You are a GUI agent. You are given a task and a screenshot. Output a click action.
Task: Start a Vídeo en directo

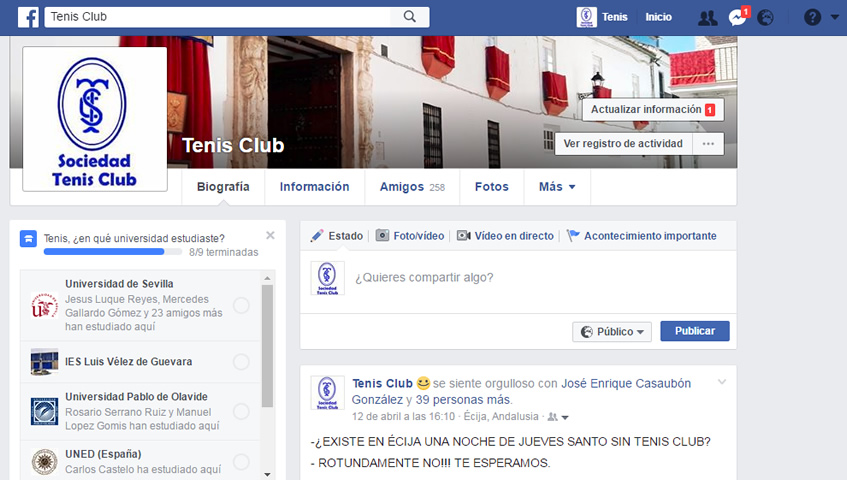tap(505, 236)
